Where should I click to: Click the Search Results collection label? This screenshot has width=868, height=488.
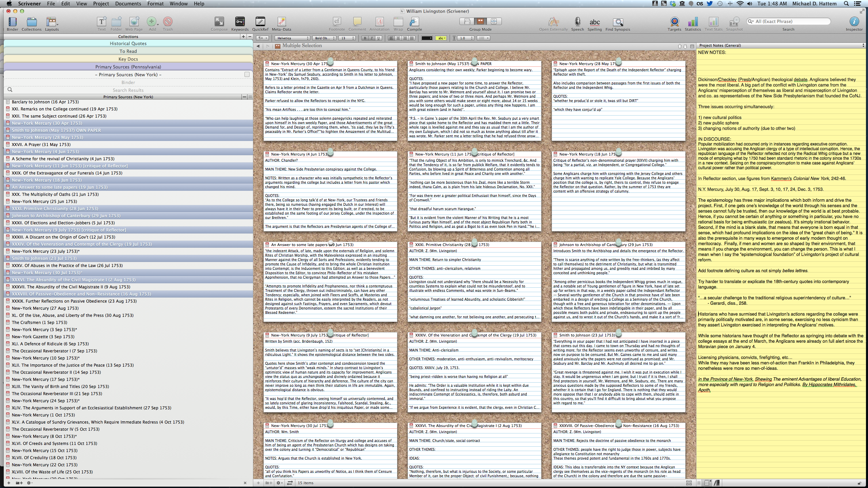(x=128, y=90)
